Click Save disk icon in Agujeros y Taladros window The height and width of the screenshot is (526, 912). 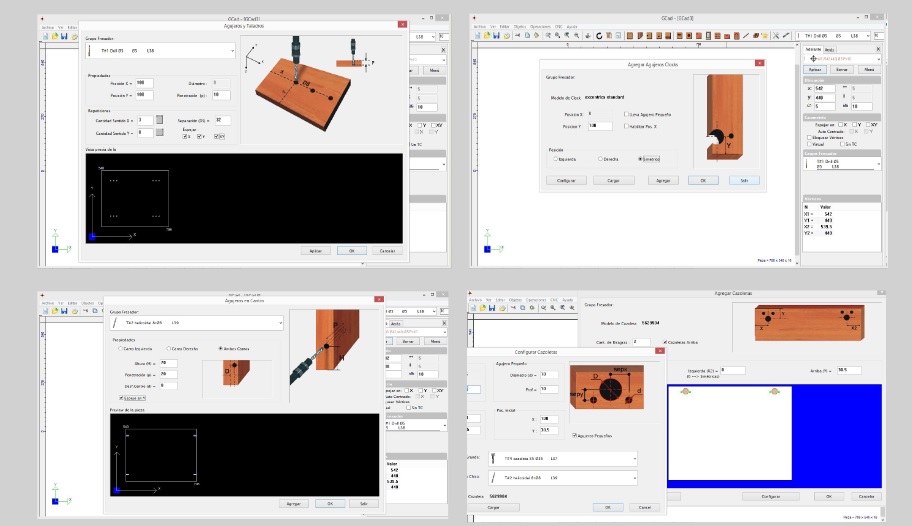click(64, 36)
